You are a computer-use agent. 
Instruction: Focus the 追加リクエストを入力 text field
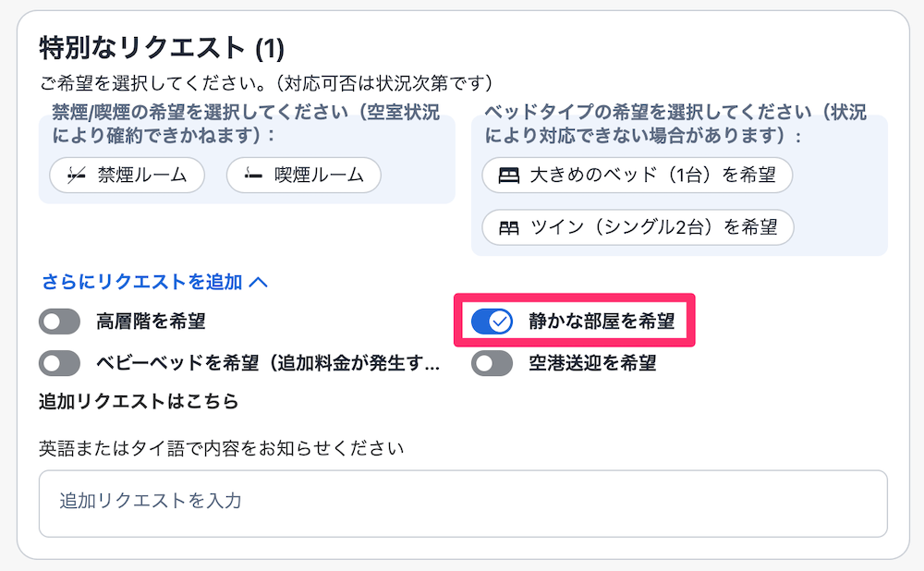[462, 503]
